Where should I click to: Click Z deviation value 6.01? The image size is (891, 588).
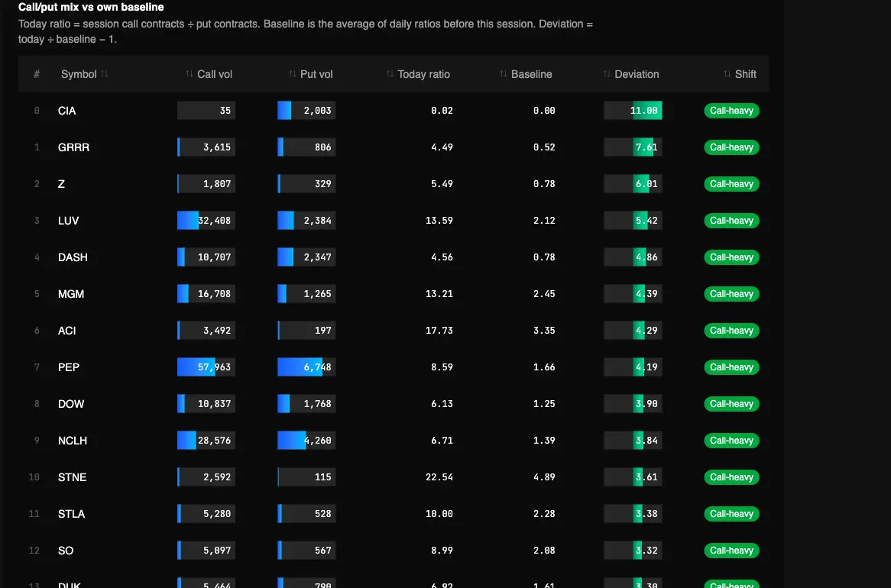[633, 184]
